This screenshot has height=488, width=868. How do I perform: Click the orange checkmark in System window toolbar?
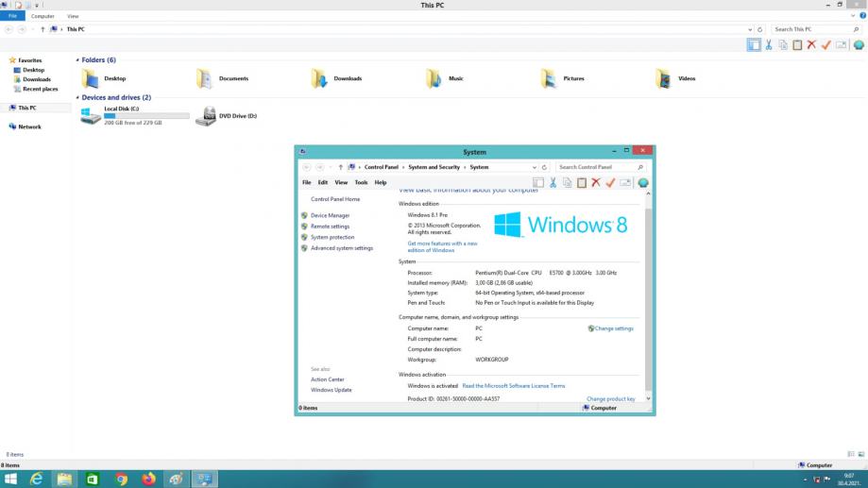coord(610,182)
